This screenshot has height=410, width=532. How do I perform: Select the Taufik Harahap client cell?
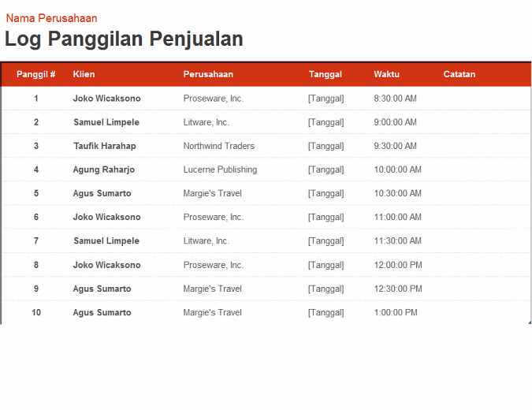click(x=105, y=146)
